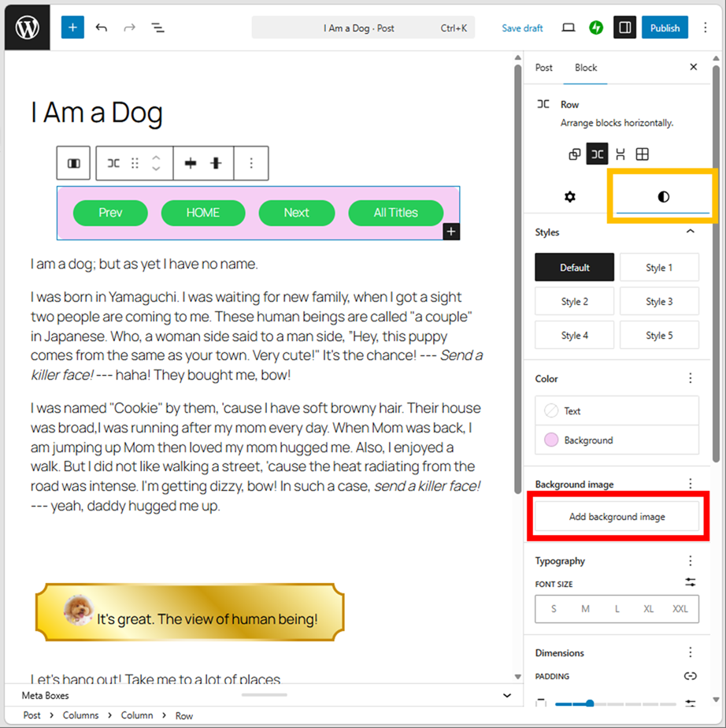This screenshot has width=726, height=728.
Task: Select the Style 1 block style
Action: point(659,268)
